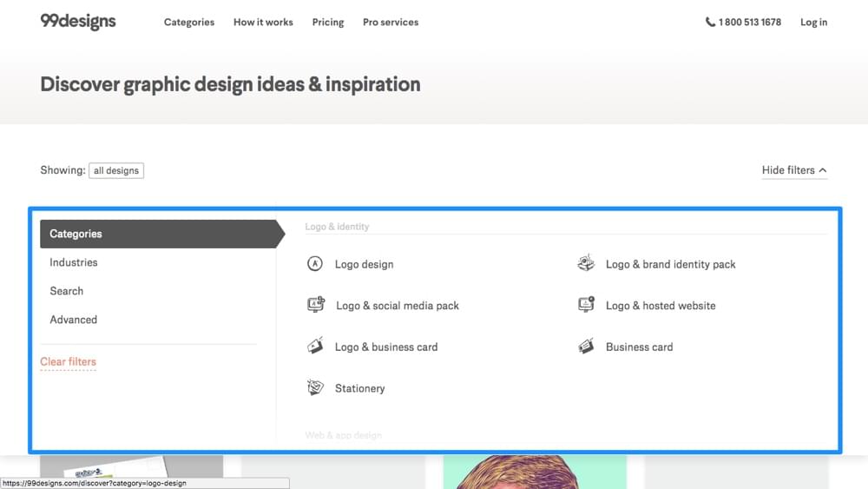Click the phone icon beside the number
The height and width of the screenshot is (489, 868).
pos(710,23)
